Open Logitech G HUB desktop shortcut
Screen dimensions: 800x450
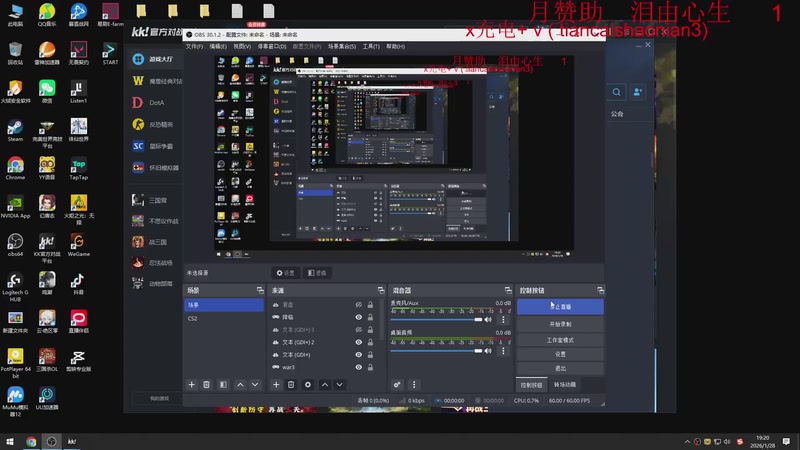pyautogui.click(x=15, y=287)
